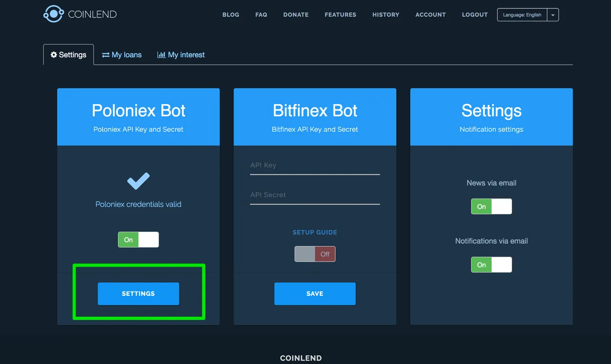The image size is (611, 364).
Task: Click the Notification settings subtitle
Action: [x=492, y=129]
